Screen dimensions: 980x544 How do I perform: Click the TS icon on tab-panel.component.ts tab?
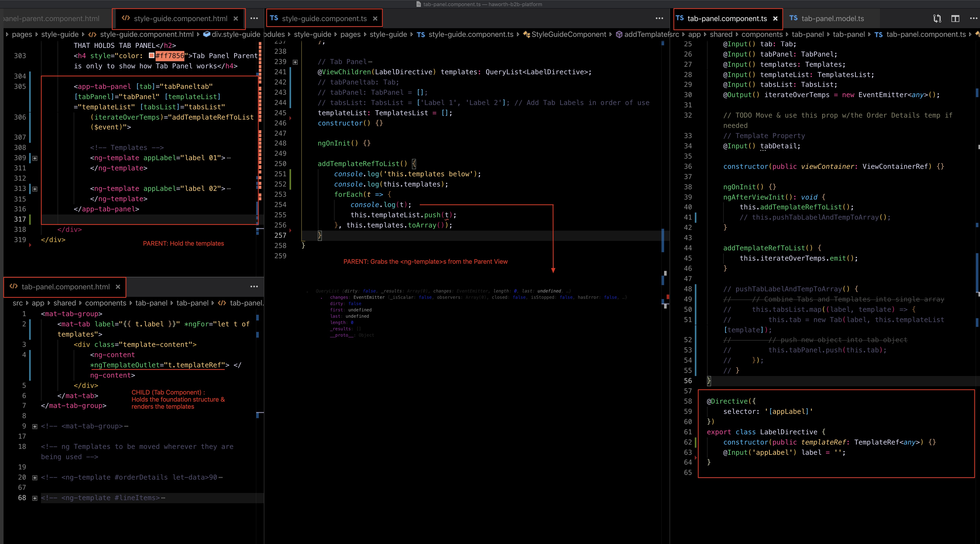tap(680, 18)
